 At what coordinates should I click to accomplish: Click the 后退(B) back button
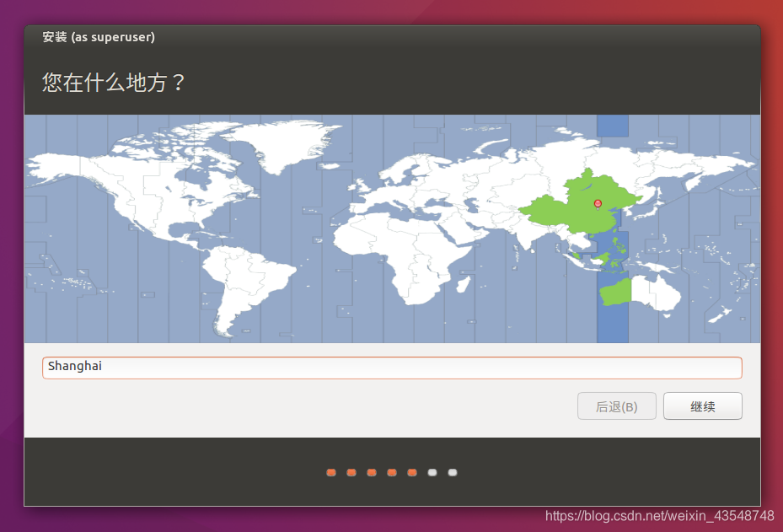click(x=616, y=406)
